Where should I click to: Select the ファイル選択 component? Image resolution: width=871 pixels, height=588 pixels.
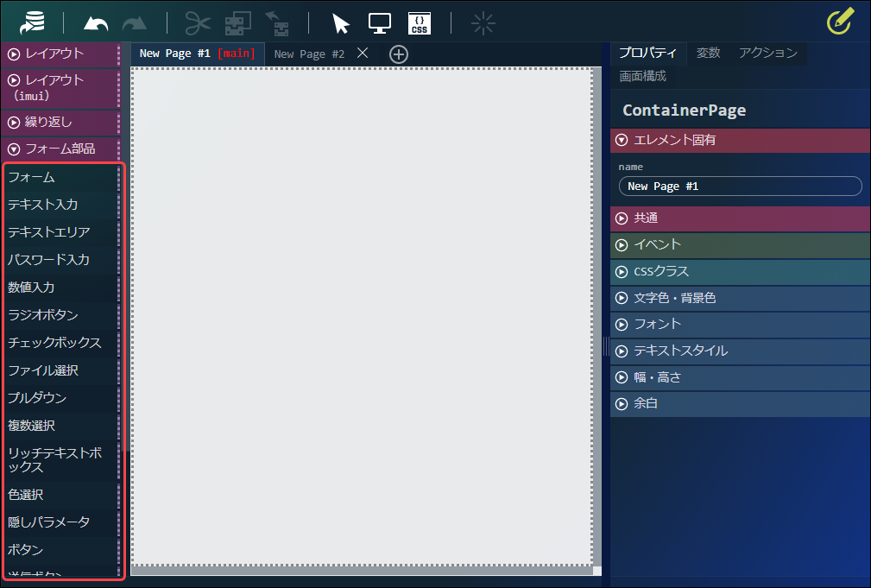pos(61,370)
